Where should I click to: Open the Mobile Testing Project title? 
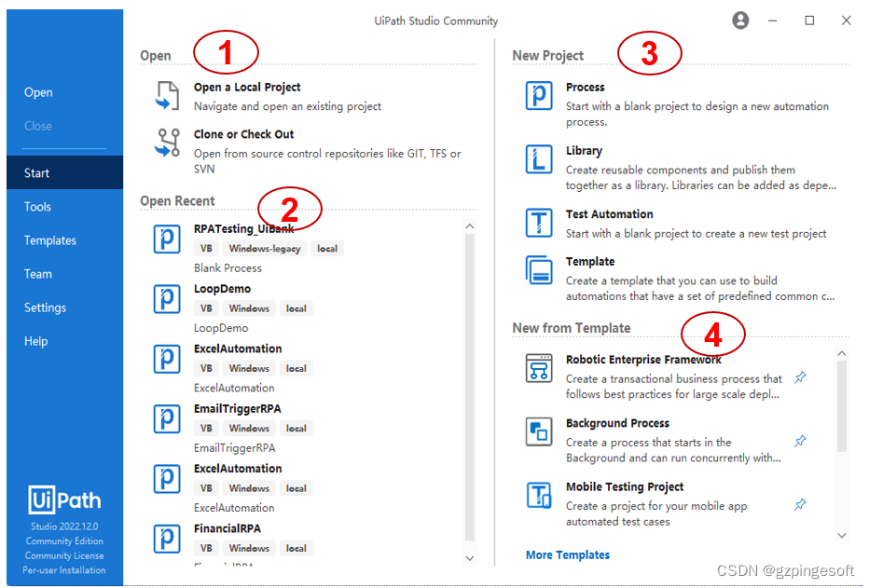(x=625, y=487)
